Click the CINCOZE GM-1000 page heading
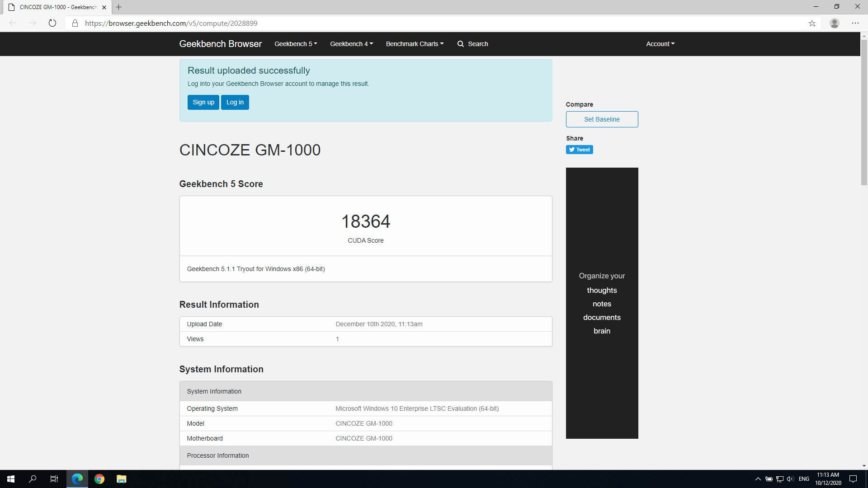 coord(250,150)
